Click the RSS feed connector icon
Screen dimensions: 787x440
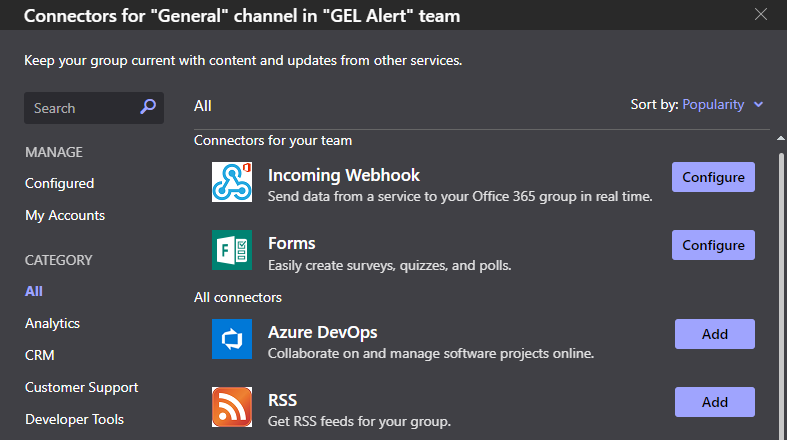[232, 407]
